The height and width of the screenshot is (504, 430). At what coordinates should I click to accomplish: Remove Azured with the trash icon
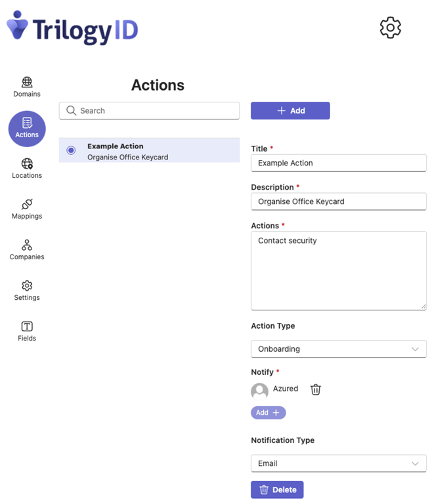(316, 389)
